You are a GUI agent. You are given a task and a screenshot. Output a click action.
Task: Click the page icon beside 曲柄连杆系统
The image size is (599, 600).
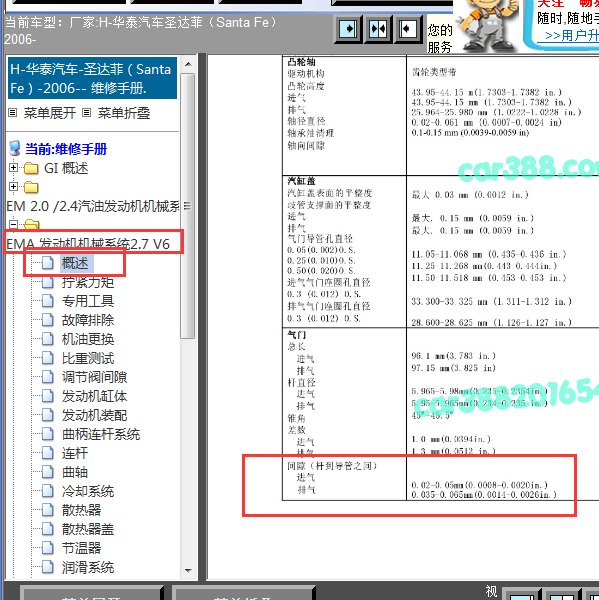pos(47,434)
